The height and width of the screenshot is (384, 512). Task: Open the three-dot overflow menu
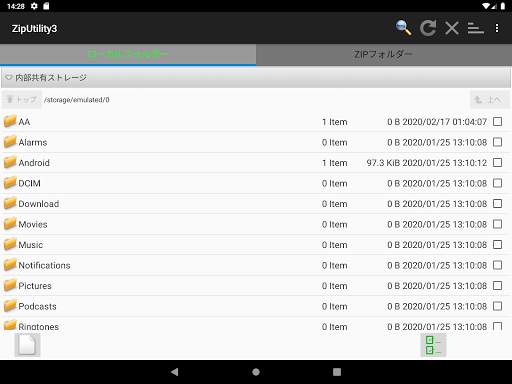(497, 28)
